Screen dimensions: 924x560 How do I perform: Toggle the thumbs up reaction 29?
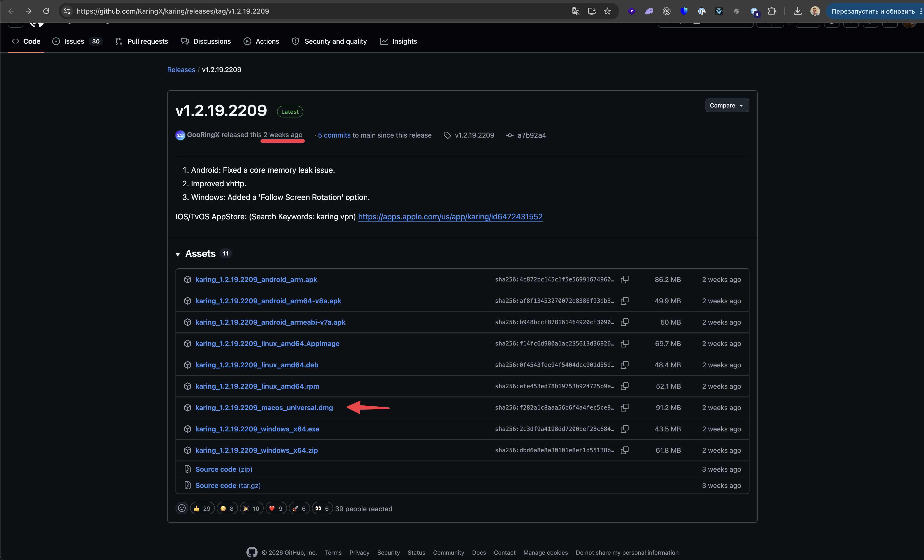click(x=202, y=508)
